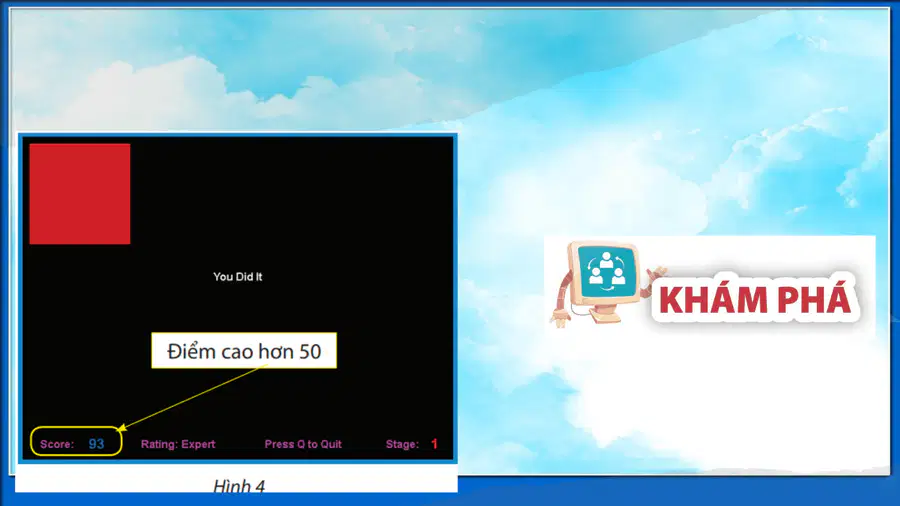Click the KHÁM PHÁ heading

tap(755, 299)
